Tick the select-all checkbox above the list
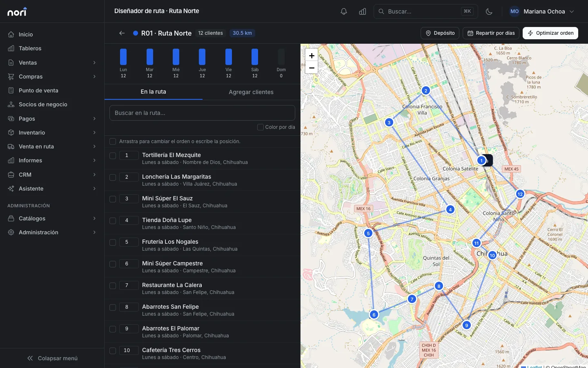The width and height of the screenshot is (588, 368). (x=113, y=141)
